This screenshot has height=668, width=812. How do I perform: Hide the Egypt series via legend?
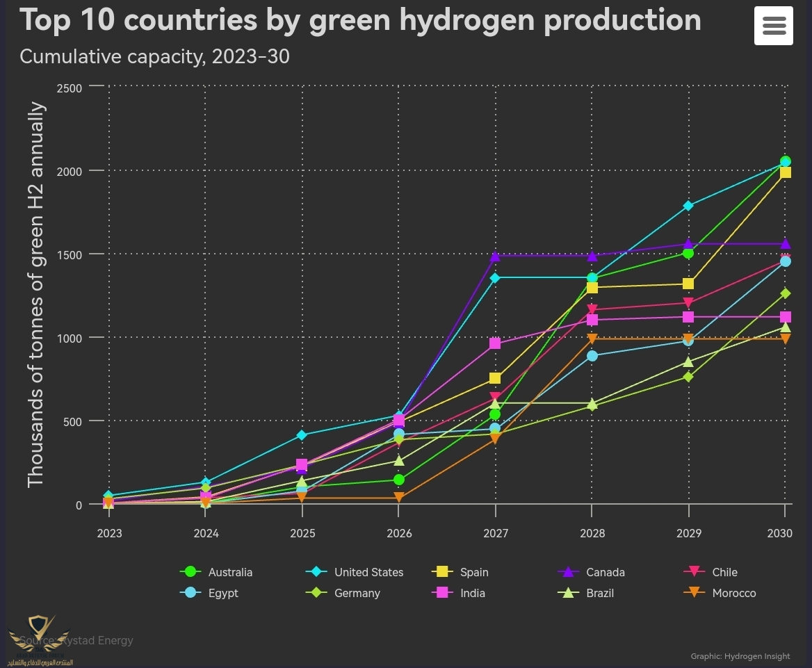click(209, 592)
